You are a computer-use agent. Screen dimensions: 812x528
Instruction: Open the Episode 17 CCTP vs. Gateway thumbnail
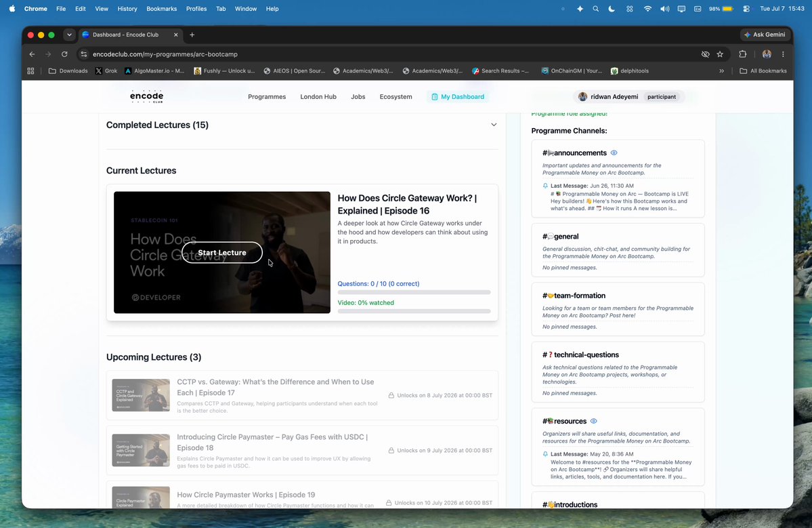(141, 395)
